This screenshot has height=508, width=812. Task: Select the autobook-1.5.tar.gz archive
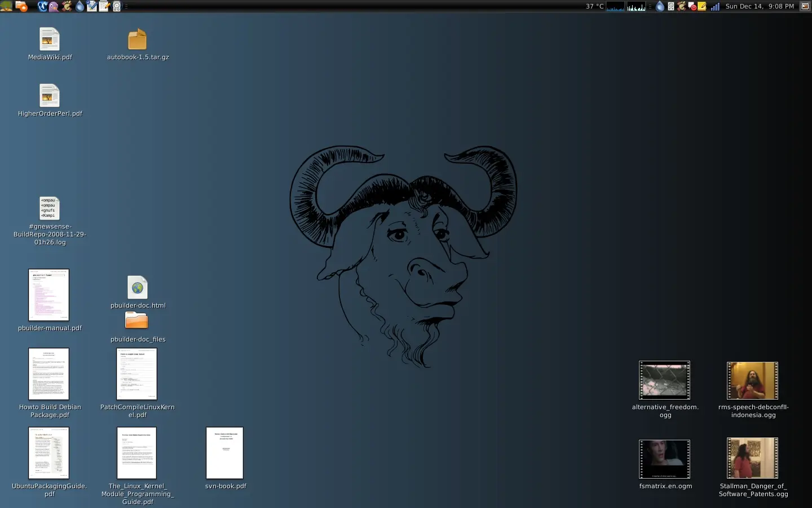[x=137, y=40]
